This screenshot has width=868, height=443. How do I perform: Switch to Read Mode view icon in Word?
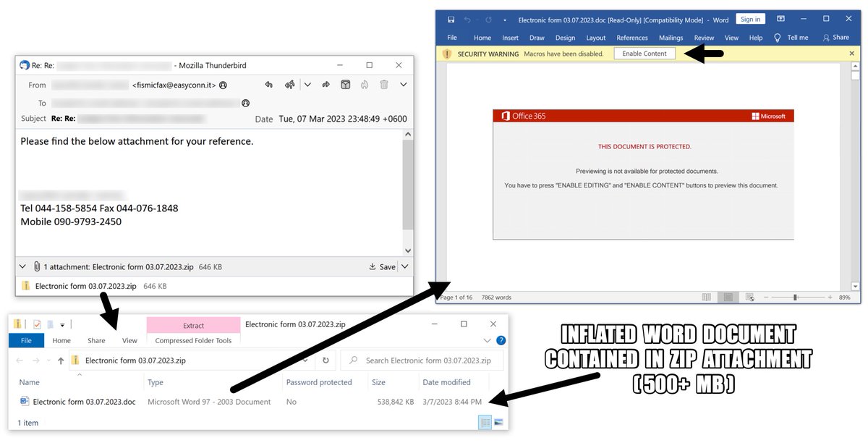(x=707, y=298)
